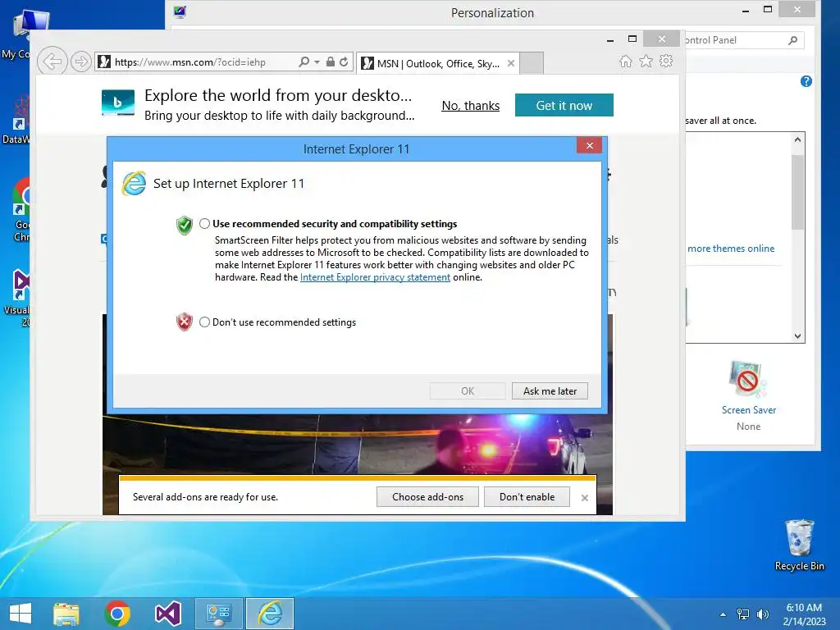Select Don't use recommended settings radio
Image resolution: width=840 pixels, height=630 pixels.
204,322
